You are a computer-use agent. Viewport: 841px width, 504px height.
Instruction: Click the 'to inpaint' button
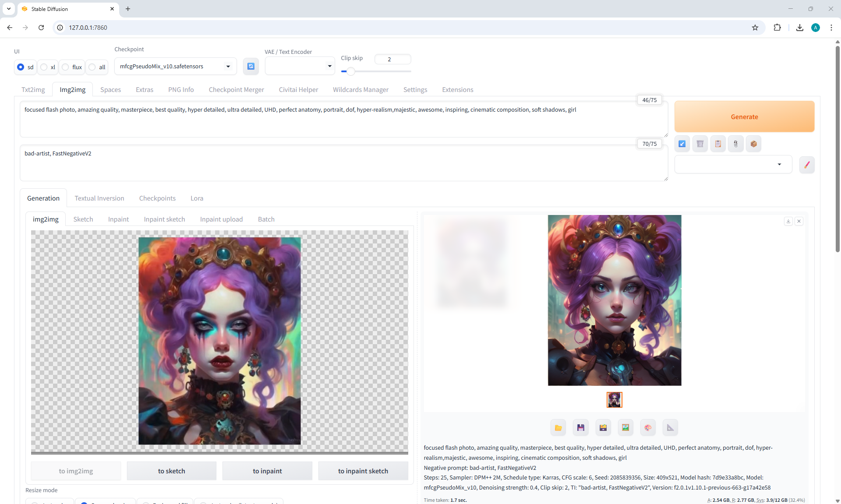[267, 471]
